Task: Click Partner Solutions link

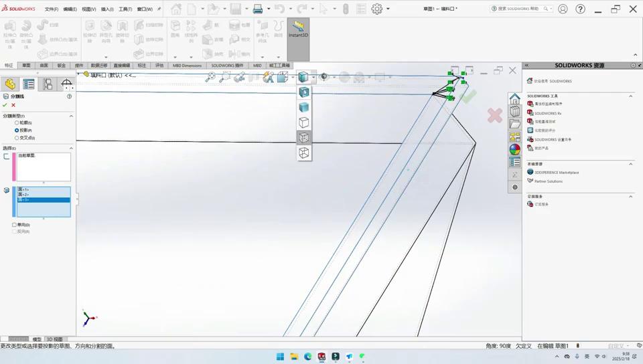Action: (548, 181)
